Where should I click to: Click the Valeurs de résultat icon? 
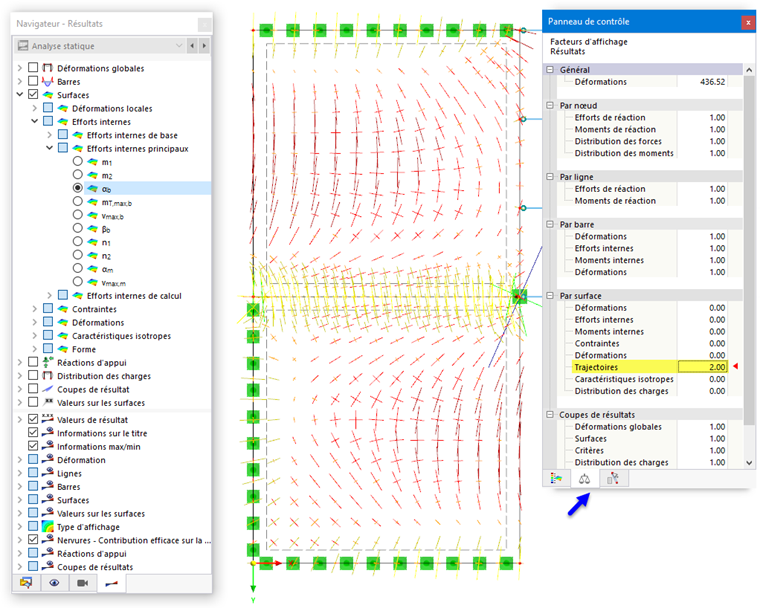click(x=48, y=419)
